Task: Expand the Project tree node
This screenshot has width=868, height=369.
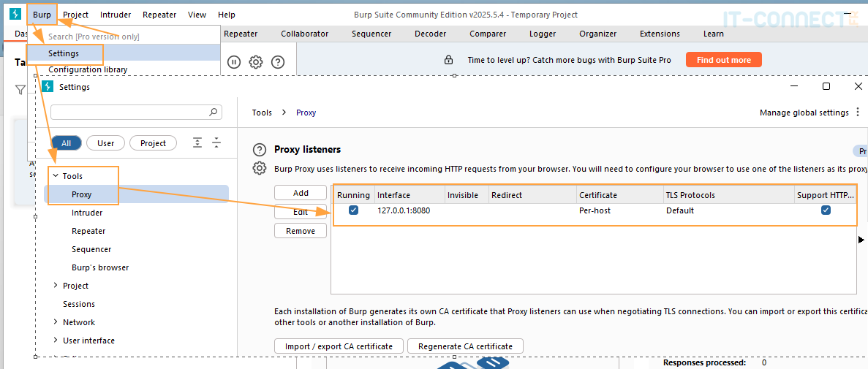Action: (x=56, y=286)
